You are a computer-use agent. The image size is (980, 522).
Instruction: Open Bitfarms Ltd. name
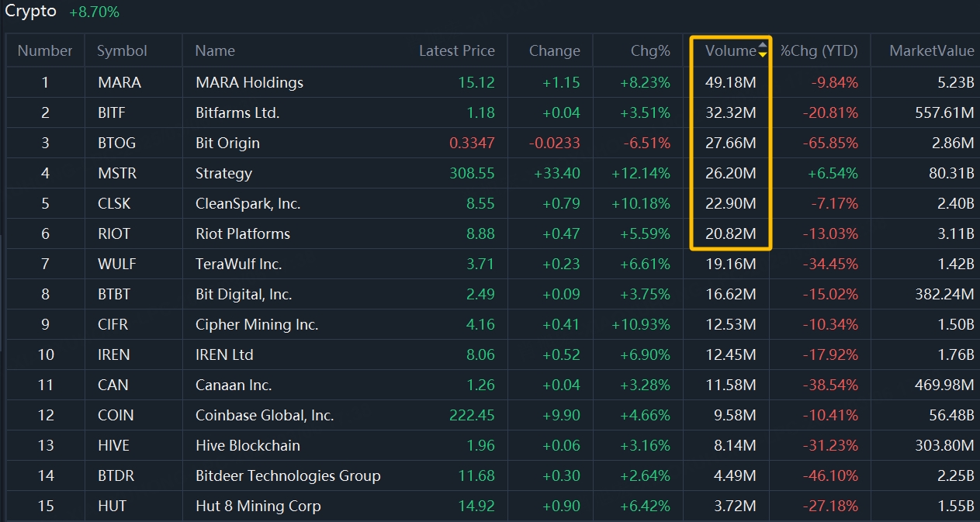click(x=237, y=112)
